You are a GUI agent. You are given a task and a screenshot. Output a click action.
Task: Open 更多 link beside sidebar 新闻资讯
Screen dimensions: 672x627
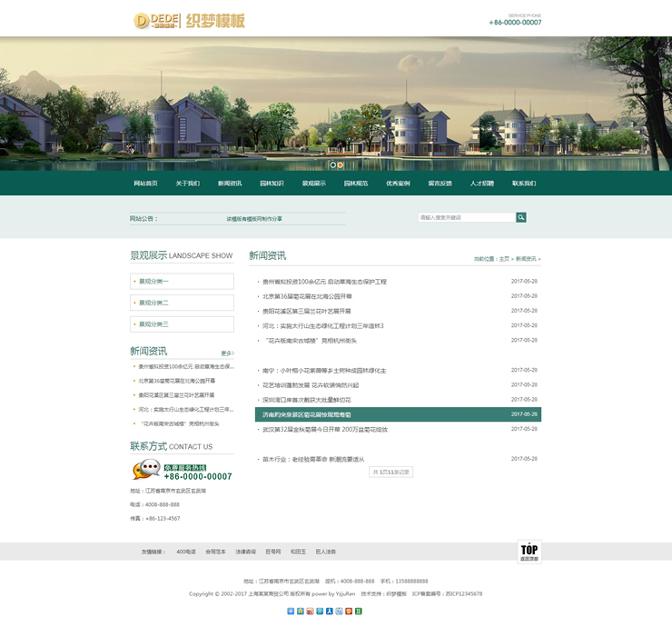point(227,353)
